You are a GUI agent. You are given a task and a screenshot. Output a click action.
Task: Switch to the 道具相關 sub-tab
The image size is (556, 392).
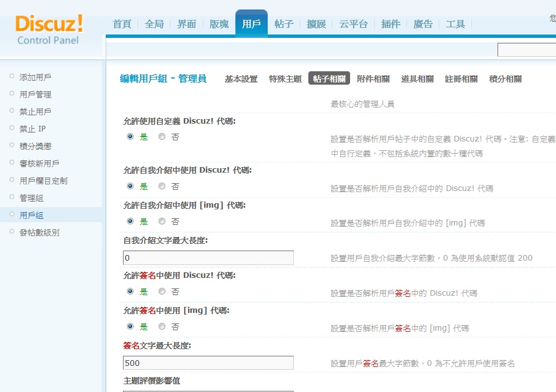417,79
